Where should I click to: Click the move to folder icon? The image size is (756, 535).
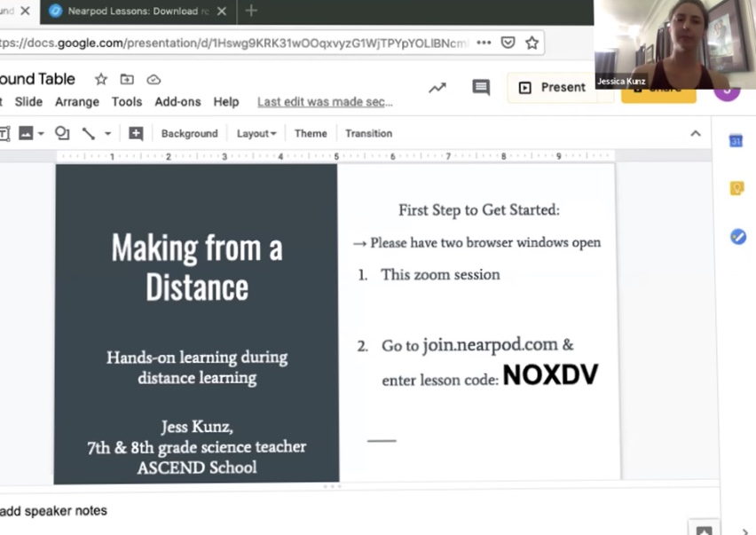127,79
